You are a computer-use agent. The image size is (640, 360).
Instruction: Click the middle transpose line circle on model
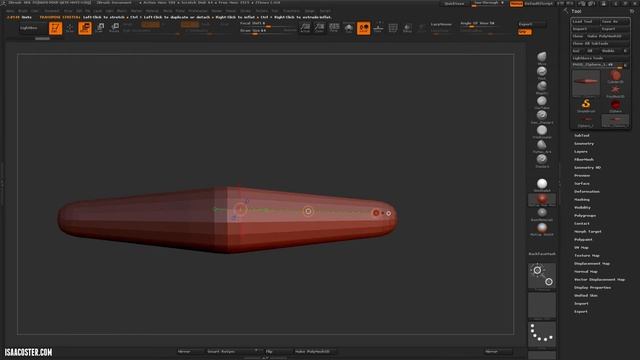coord(308,211)
